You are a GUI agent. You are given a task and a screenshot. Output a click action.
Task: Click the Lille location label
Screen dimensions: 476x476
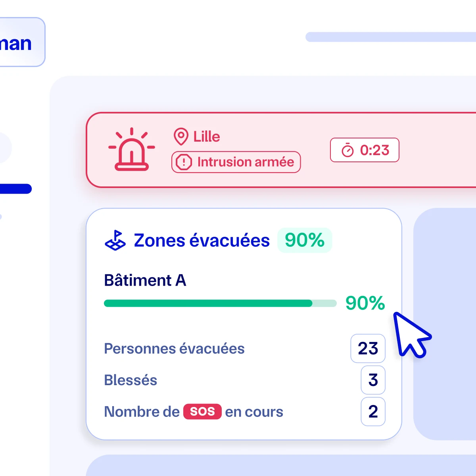[x=207, y=137]
